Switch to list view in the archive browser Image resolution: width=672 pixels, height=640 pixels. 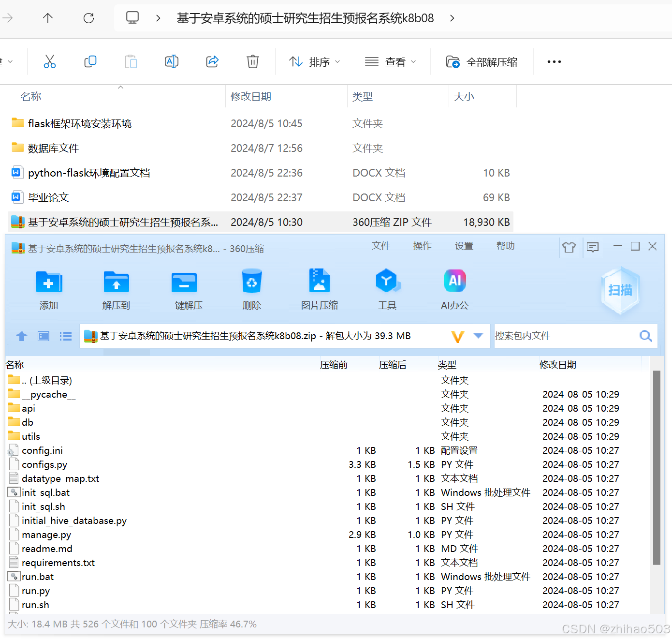point(65,336)
